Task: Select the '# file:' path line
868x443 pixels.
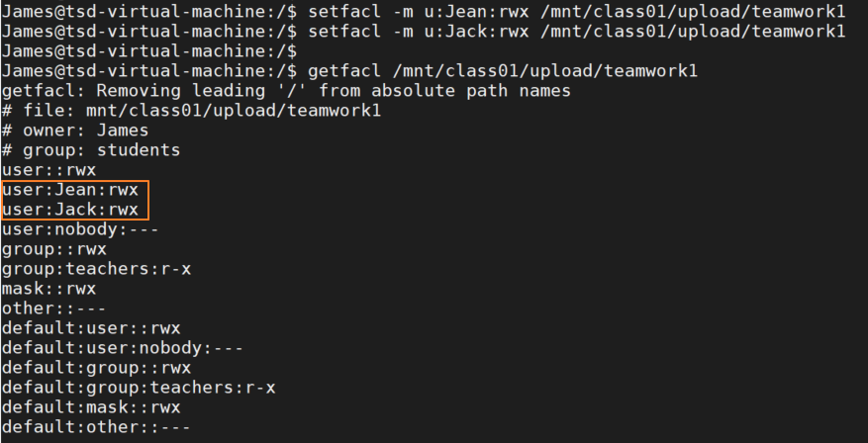Action: 191,111
